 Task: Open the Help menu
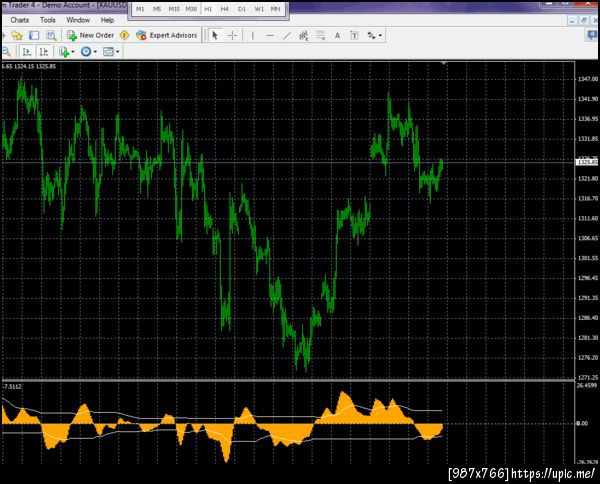point(107,20)
